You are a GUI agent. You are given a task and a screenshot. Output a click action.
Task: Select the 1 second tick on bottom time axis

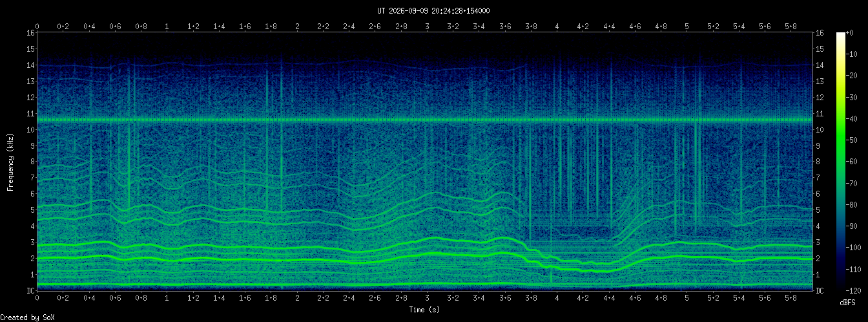click(167, 299)
